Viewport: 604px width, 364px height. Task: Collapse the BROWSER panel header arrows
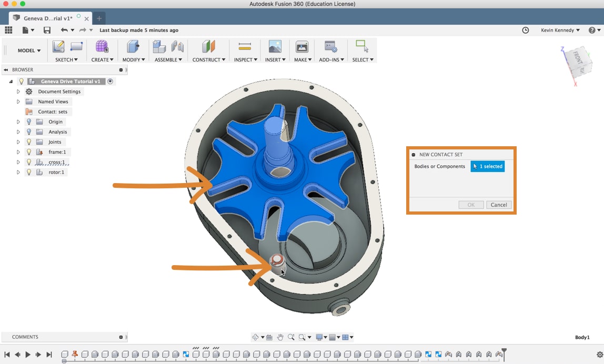pos(5,69)
